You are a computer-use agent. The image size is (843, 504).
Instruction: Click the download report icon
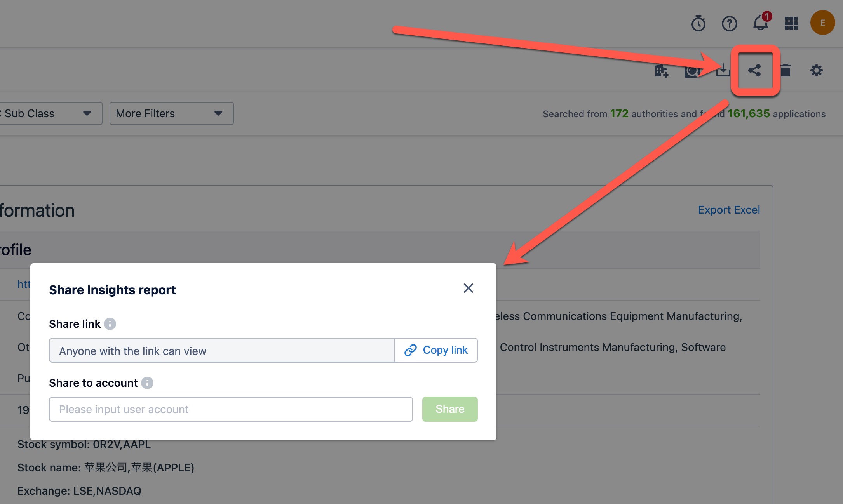[x=723, y=70]
